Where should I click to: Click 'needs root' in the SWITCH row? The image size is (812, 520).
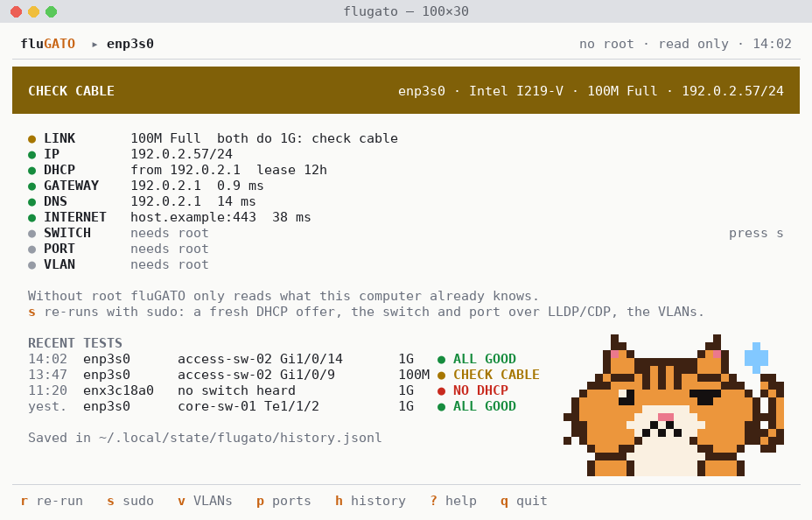[170, 233]
